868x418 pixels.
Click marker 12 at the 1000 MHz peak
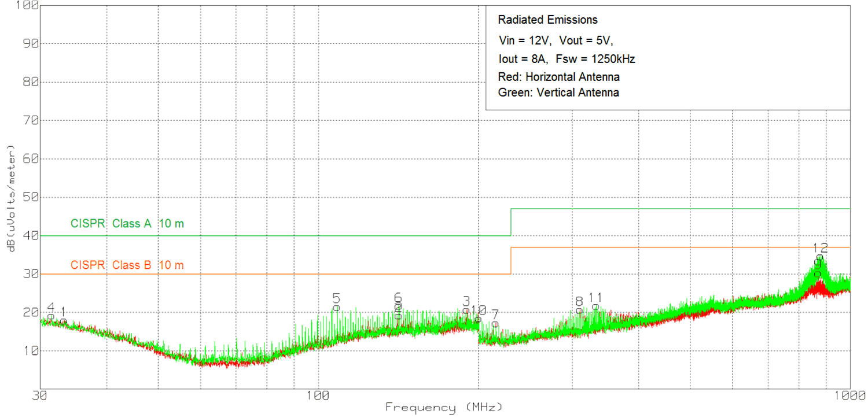[819, 250]
